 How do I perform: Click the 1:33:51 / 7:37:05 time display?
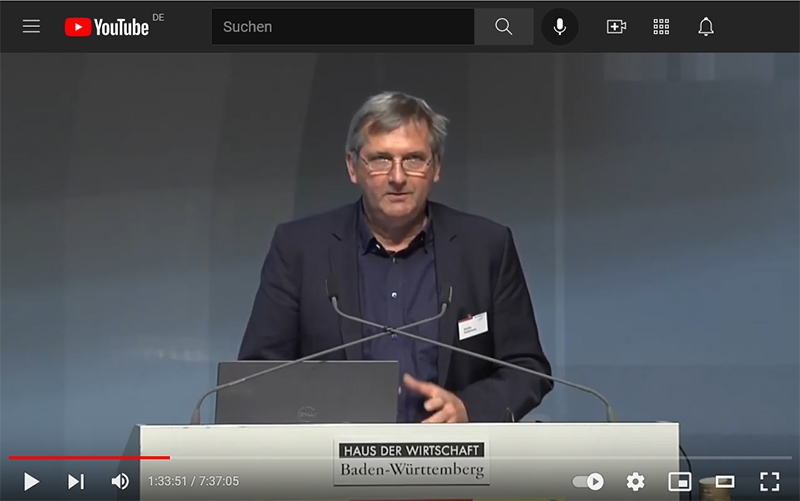pos(194,481)
